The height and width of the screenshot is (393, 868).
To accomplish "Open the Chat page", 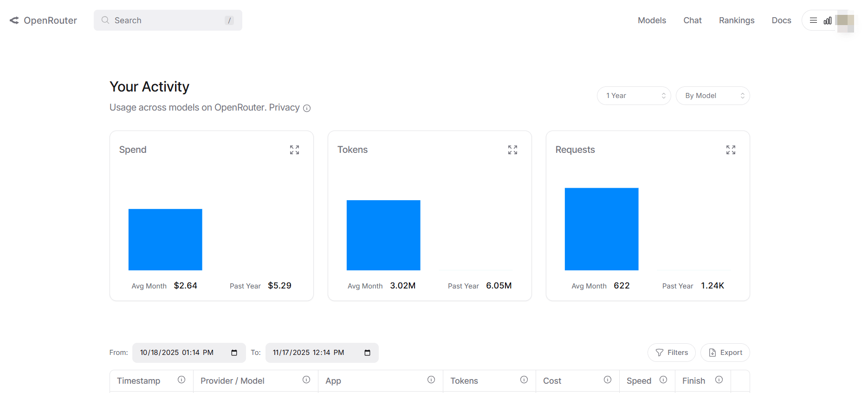I will click(x=692, y=20).
